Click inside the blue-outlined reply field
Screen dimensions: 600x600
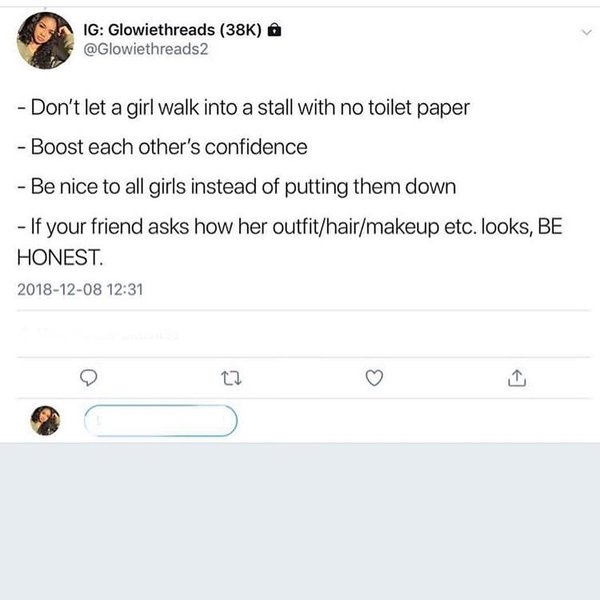160,421
